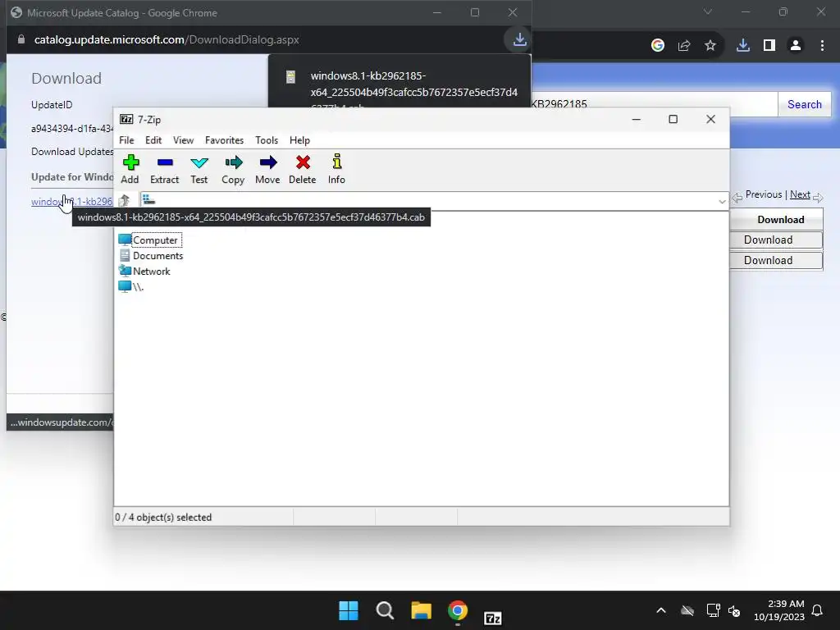
Task: Click the red Delete icon
Action: coord(302,169)
